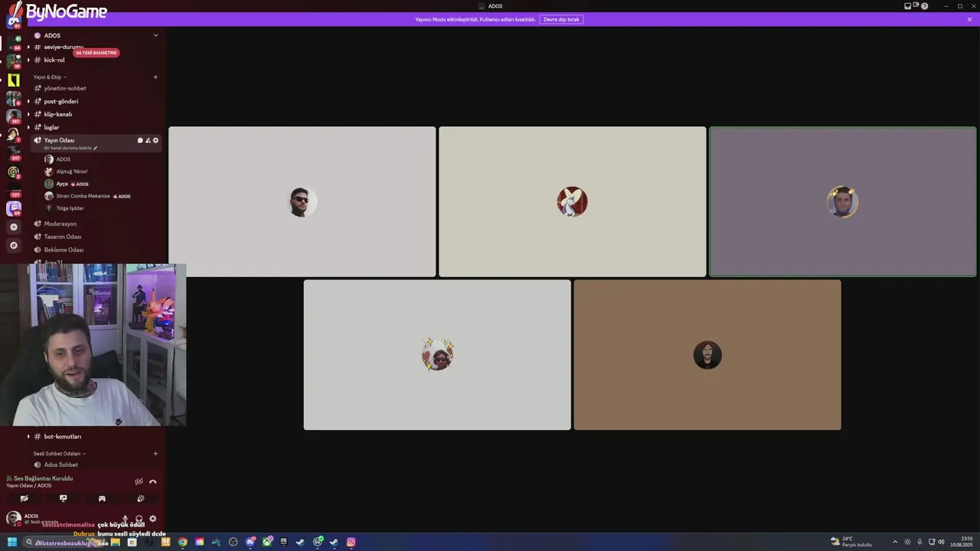Focus the sparkle-decorated avatar tile

click(x=437, y=354)
